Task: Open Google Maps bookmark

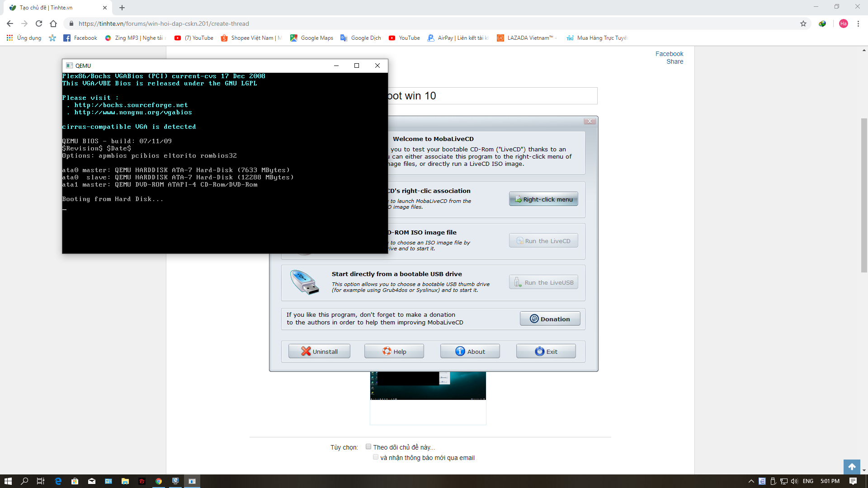Action: tap(311, 38)
